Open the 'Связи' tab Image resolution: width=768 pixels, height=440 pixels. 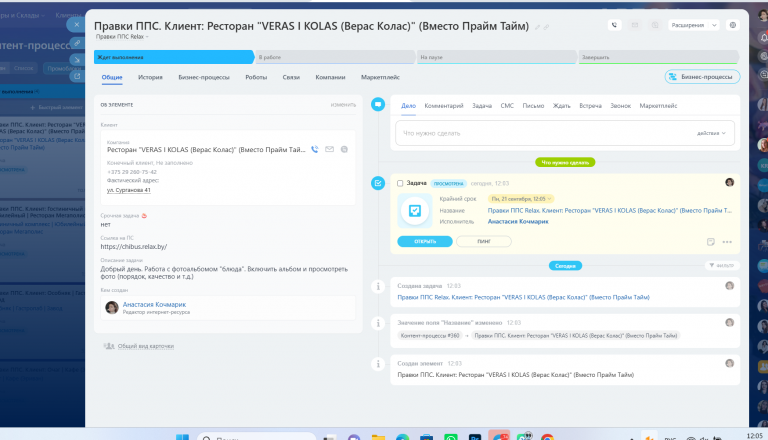point(291,77)
